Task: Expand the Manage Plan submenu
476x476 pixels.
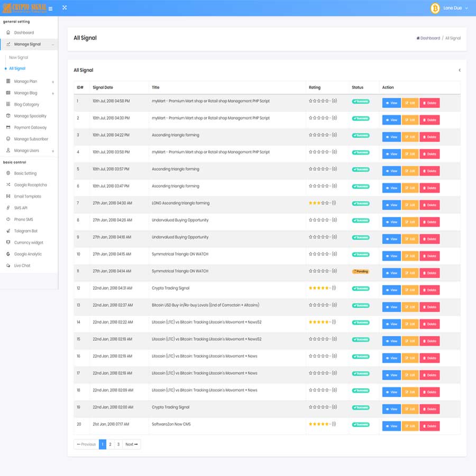Action: point(53,81)
